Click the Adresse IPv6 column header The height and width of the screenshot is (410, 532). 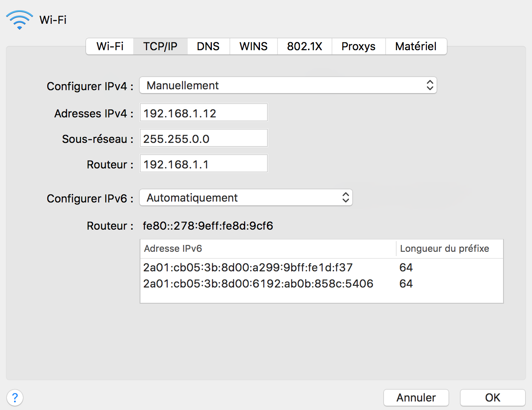coord(268,249)
